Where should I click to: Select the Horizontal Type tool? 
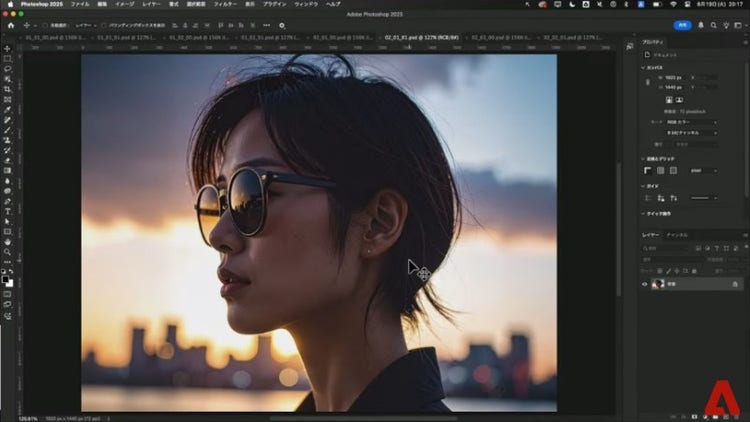pos(7,211)
